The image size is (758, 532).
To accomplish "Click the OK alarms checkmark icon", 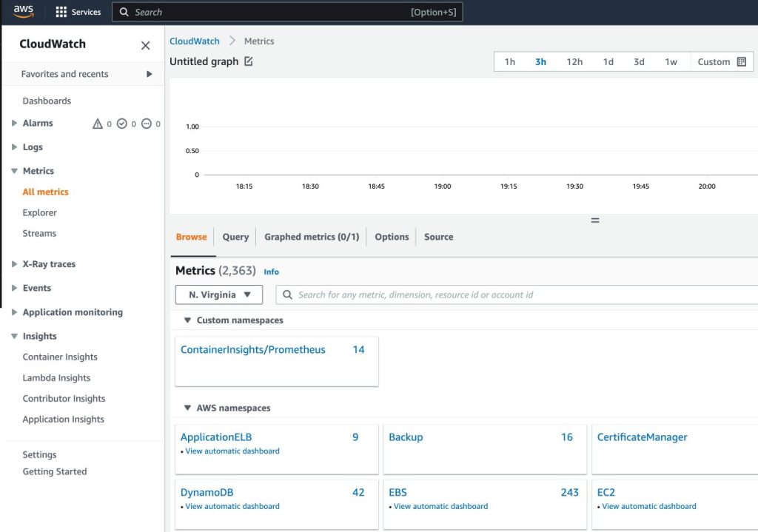I will 122,124.
